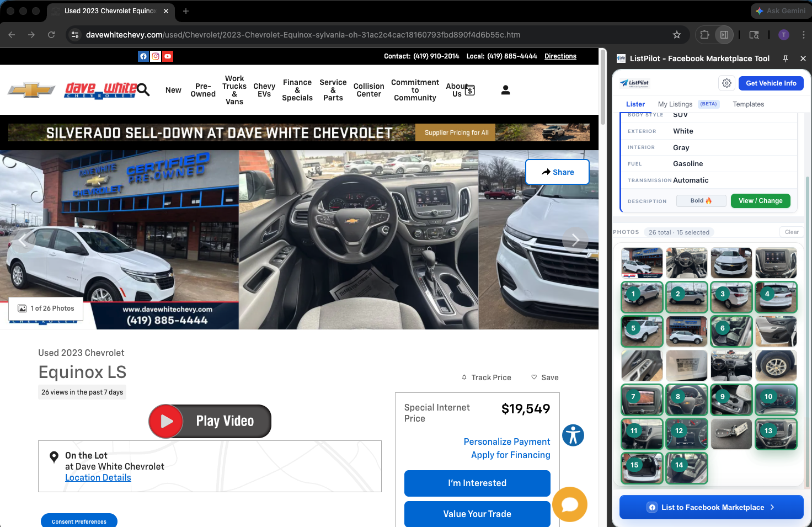812x527 pixels.
Task: Reload the page
Action: coord(51,35)
